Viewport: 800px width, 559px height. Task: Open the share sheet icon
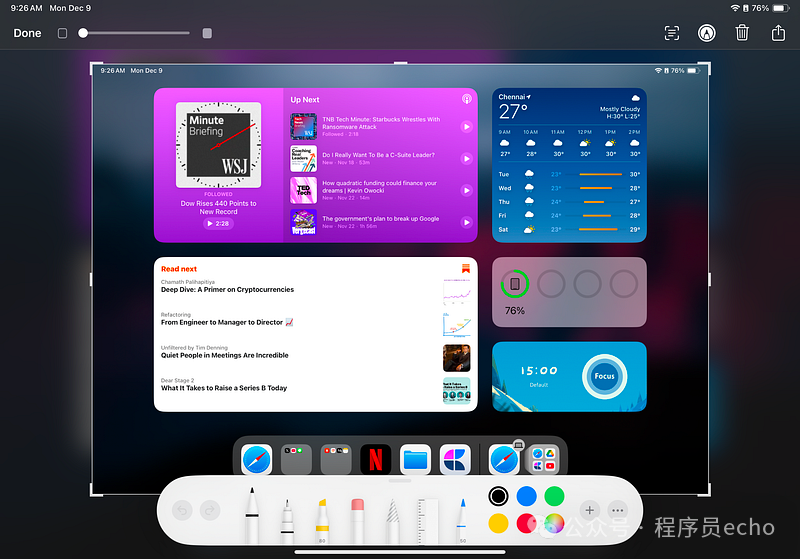click(x=778, y=33)
